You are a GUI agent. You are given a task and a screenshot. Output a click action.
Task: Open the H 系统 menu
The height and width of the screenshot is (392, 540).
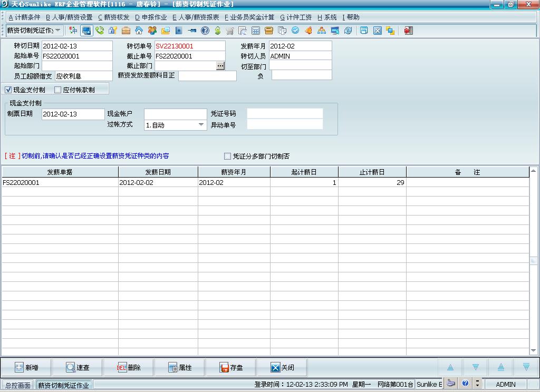click(x=327, y=17)
